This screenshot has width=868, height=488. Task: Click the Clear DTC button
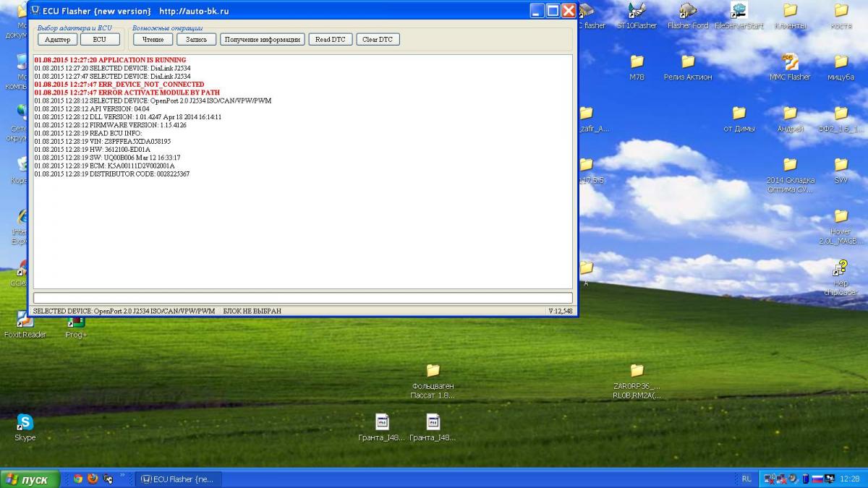point(378,40)
